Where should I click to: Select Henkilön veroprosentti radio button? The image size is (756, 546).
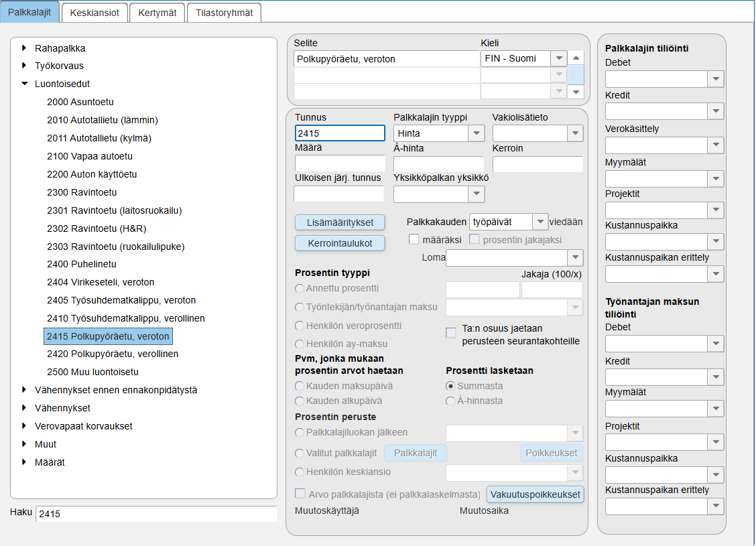[x=300, y=326]
